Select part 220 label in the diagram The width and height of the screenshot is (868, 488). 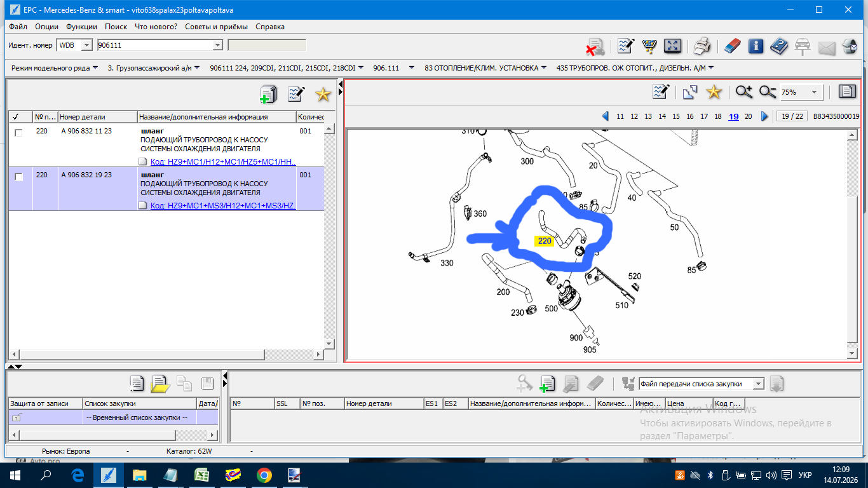point(545,241)
